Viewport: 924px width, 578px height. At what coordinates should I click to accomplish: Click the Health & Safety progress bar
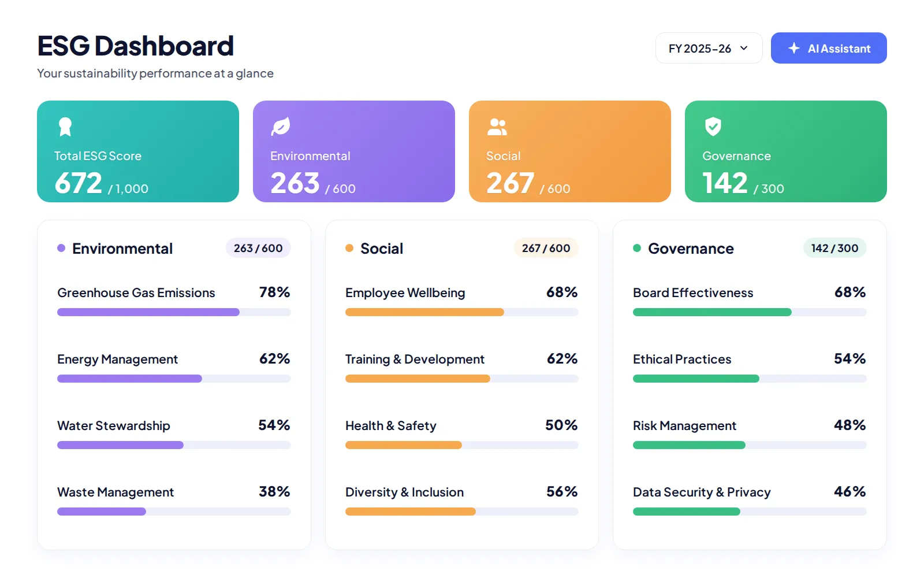point(461,445)
